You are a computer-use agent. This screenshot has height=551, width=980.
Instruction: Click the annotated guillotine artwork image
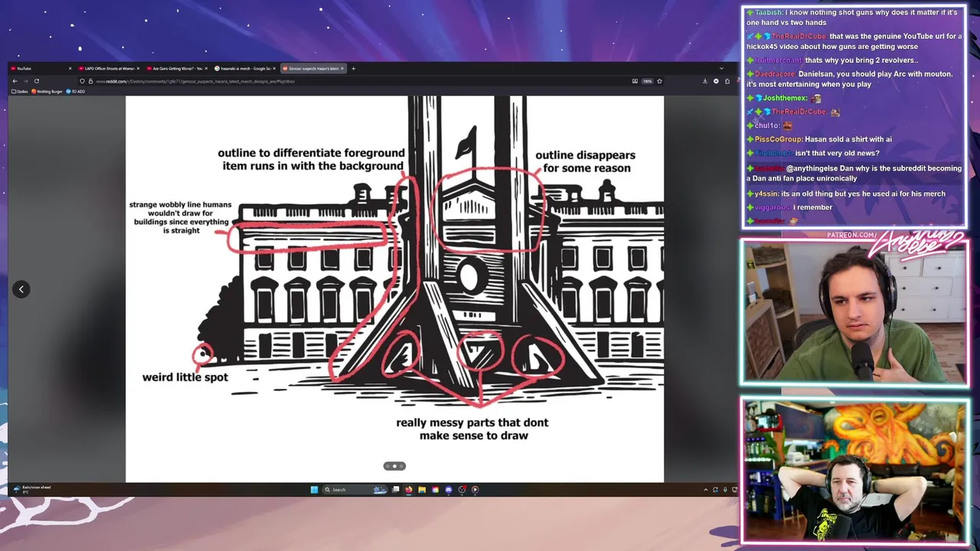point(394,289)
